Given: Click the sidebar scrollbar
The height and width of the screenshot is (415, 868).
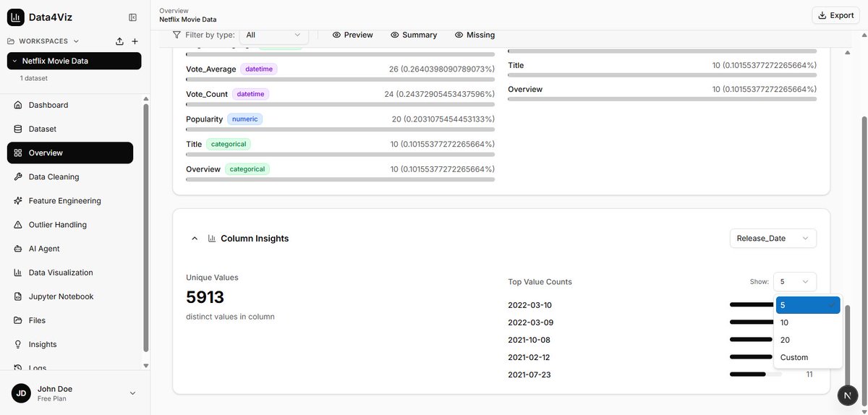Looking at the screenshot, I should pyautogui.click(x=145, y=228).
